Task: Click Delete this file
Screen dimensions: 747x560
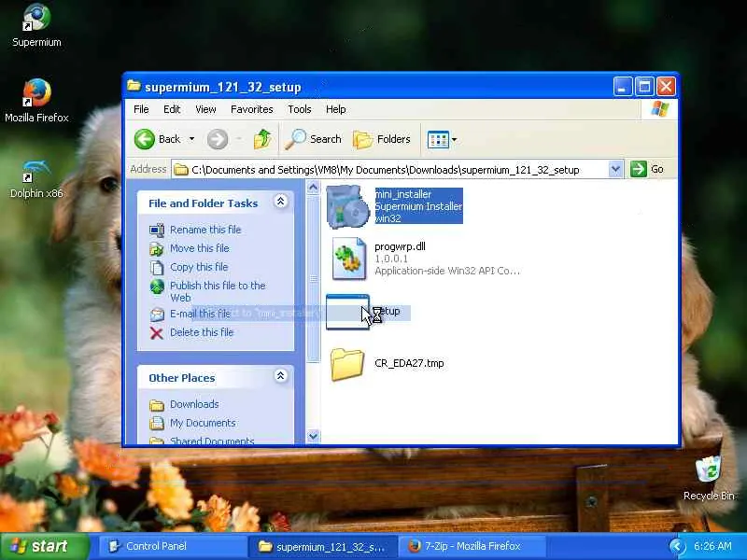Action: click(x=202, y=332)
